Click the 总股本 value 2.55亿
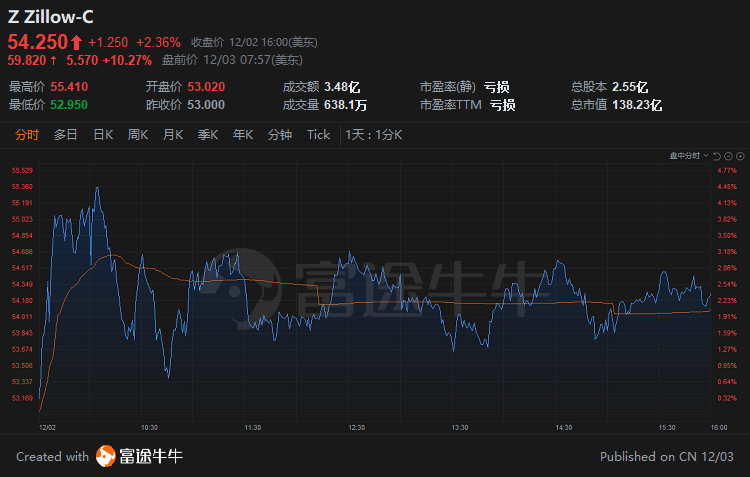The height and width of the screenshot is (477, 750). point(630,87)
